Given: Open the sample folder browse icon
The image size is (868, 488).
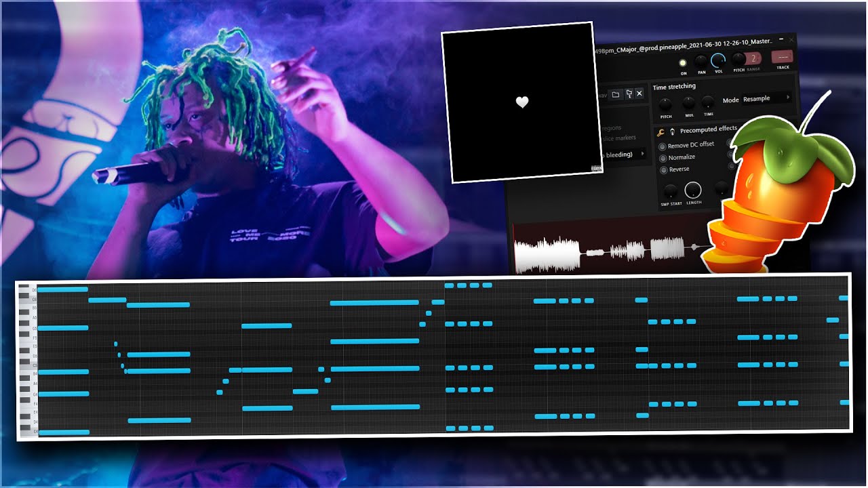Looking at the screenshot, I should tap(615, 94).
